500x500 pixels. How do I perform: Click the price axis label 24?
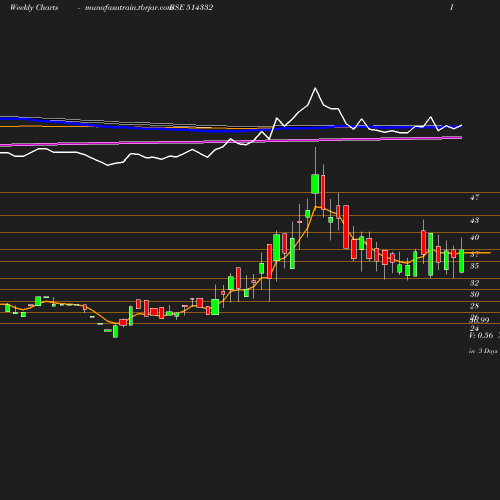click(475, 329)
